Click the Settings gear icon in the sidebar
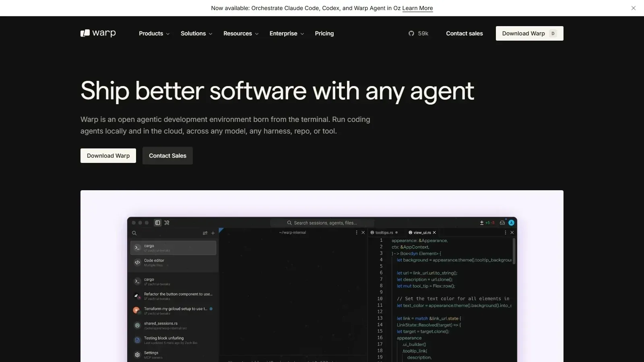 (x=137, y=355)
